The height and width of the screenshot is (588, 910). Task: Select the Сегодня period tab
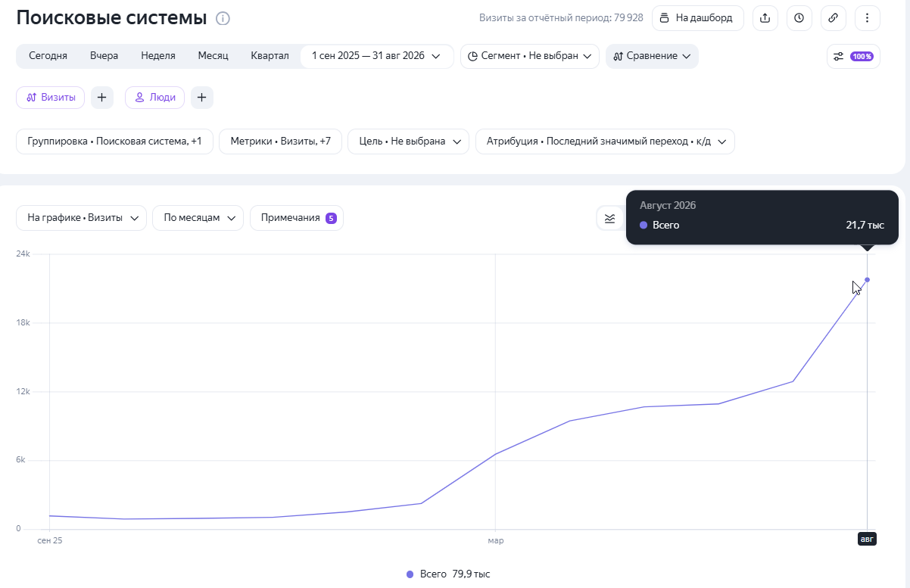48,56
